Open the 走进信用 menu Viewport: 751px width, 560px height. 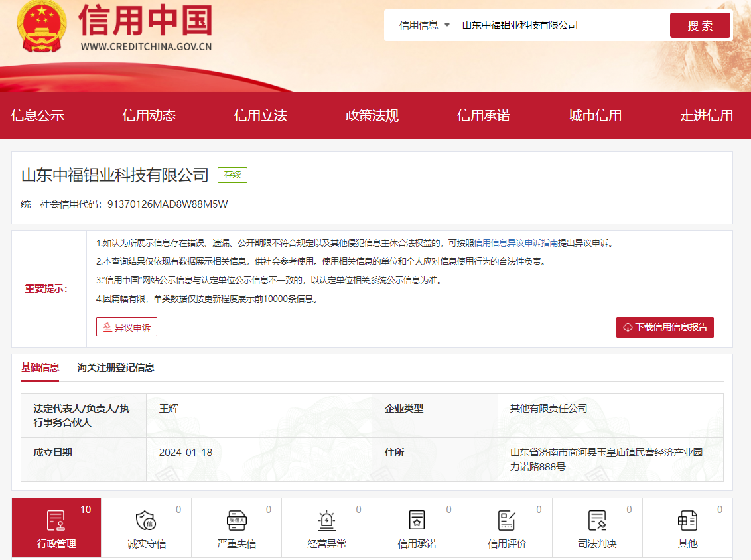(x=707, y=115)
